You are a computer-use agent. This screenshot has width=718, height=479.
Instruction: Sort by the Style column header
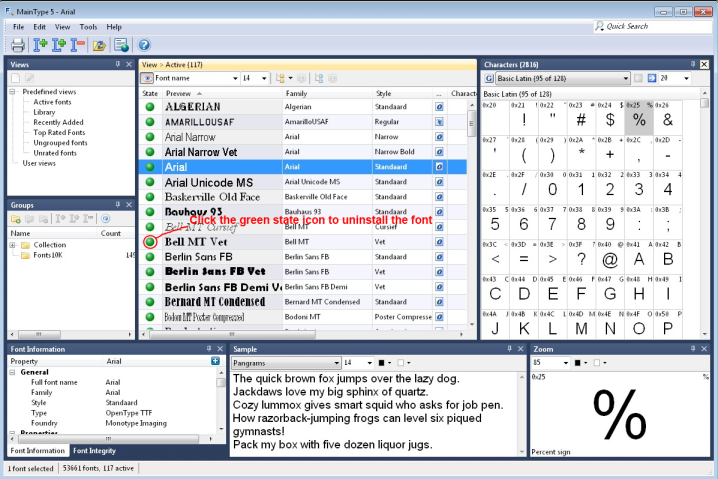tap(402, 93)
